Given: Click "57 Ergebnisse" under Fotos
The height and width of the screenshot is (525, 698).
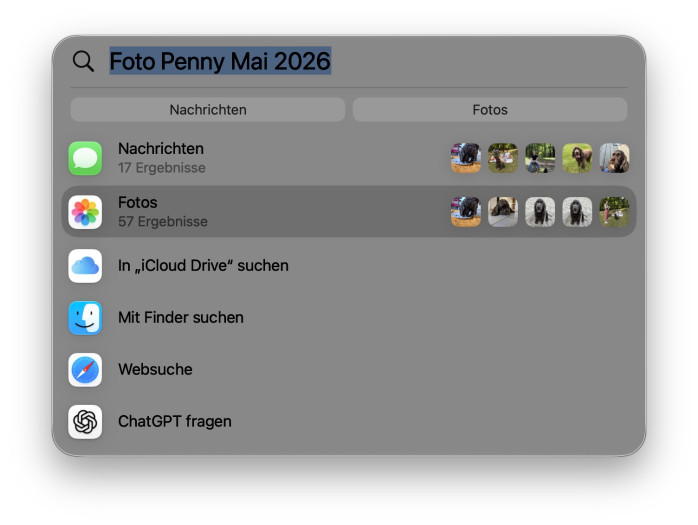Looking at the screenshot, I should coord(162,222).
